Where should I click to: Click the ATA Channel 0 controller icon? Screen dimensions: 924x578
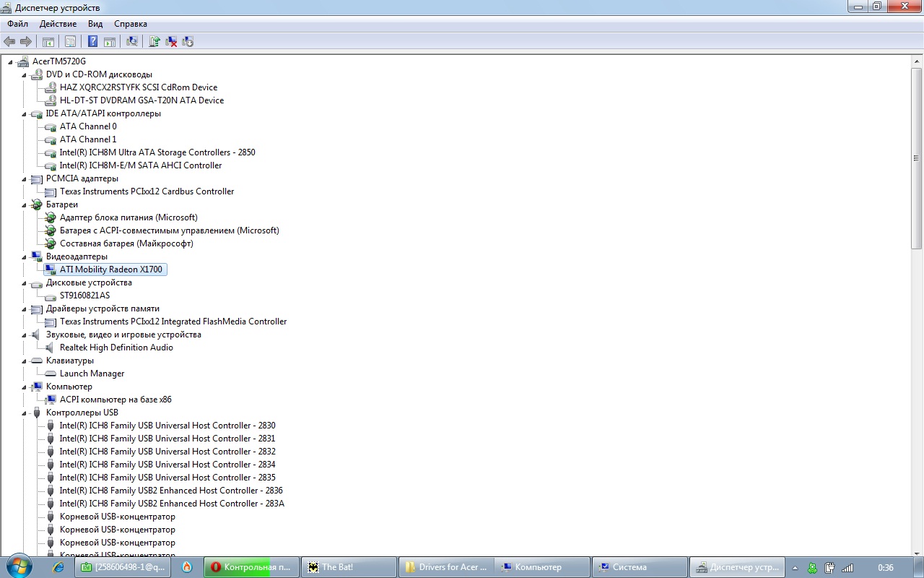[x=50, y=126]
